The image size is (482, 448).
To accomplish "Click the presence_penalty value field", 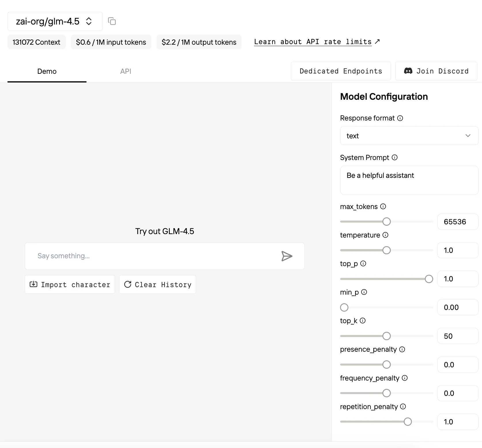I will (x=458, y=365).
